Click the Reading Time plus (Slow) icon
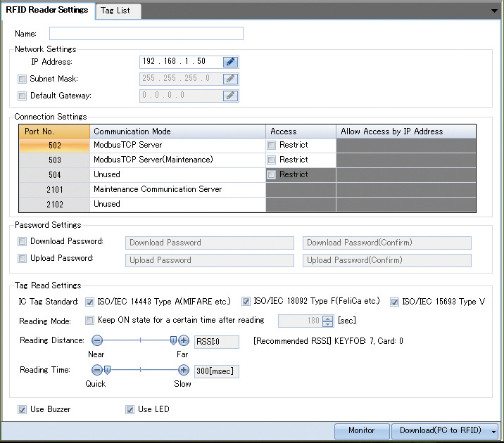The image size is (504, 443). click(x=184, y=371)
